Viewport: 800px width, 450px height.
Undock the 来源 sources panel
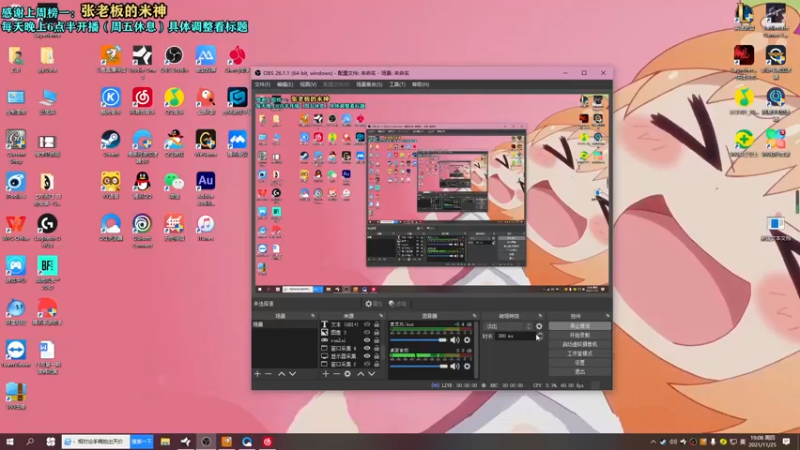tap(381, 316)
